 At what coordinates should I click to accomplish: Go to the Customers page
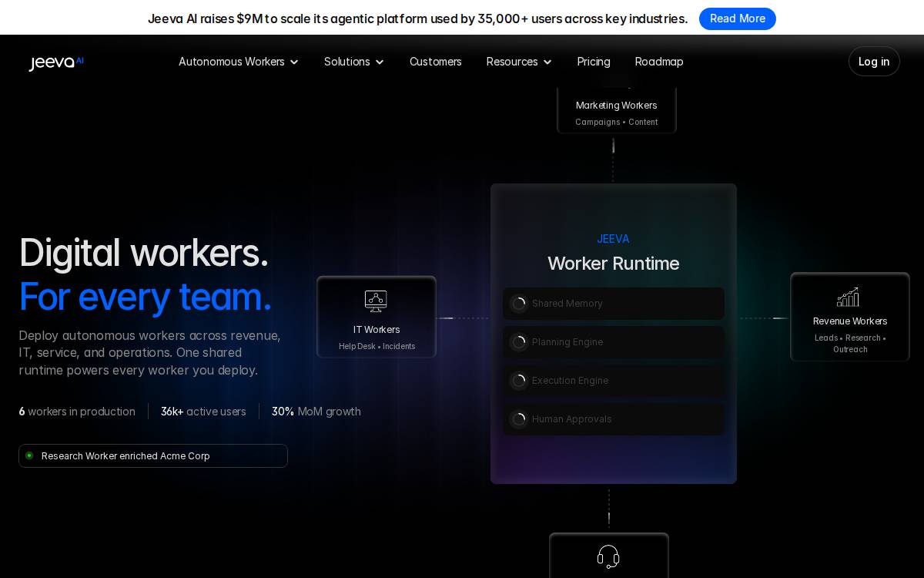pos(436,62)
